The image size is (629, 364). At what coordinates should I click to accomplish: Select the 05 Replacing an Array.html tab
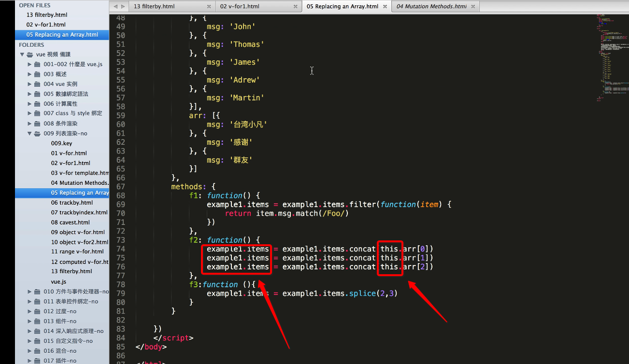(x=346, y=7)
